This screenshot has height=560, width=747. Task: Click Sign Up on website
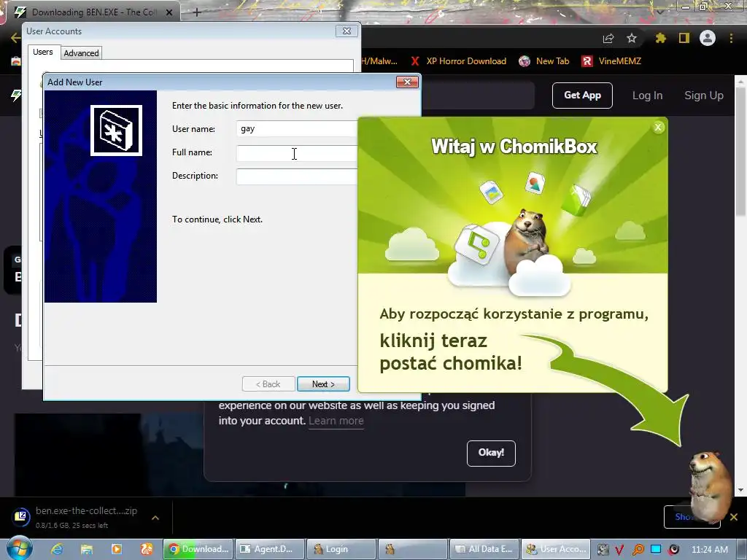[704, 96]
